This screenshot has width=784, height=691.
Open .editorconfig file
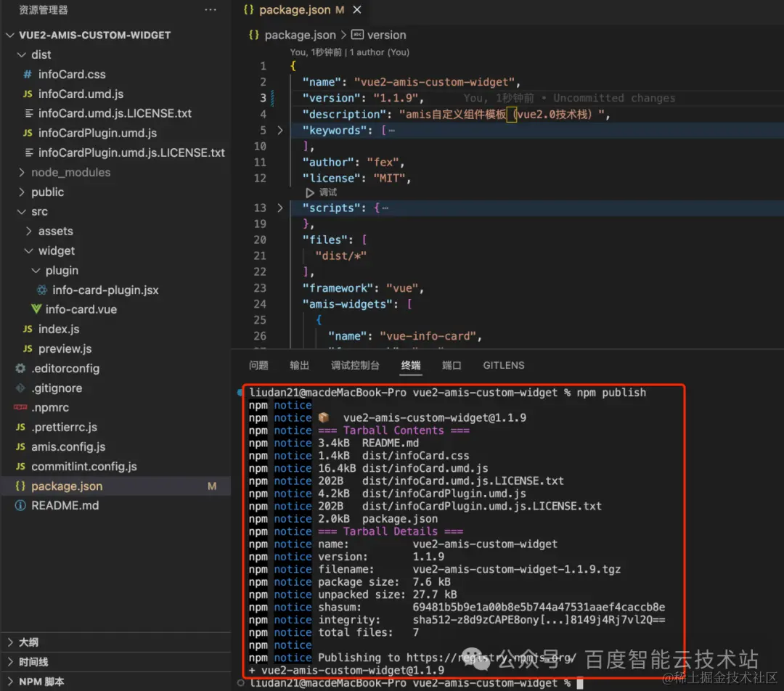coord(65,369)
